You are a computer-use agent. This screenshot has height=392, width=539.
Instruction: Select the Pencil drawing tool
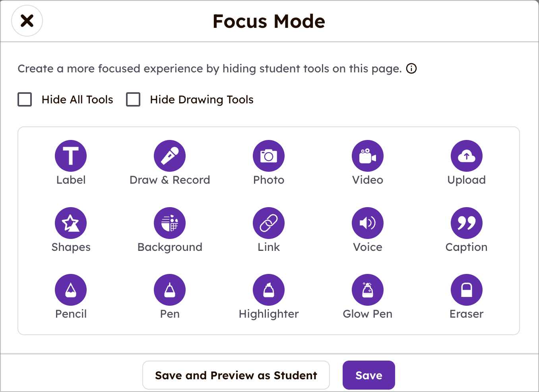pos(71,290)
